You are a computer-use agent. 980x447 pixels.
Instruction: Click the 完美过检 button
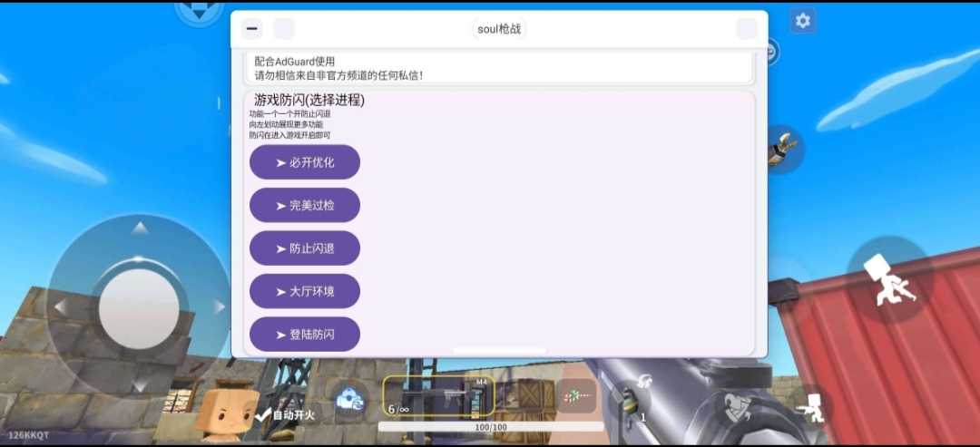pyautogui.click(x=304, y=206)
